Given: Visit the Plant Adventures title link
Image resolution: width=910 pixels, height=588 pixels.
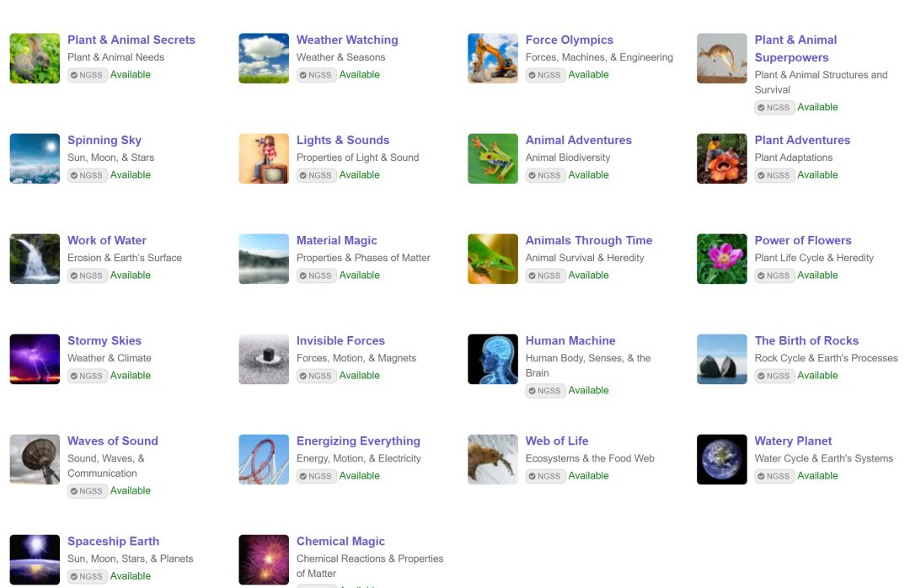Looking at the screenshot, I should tap(802, 141).
